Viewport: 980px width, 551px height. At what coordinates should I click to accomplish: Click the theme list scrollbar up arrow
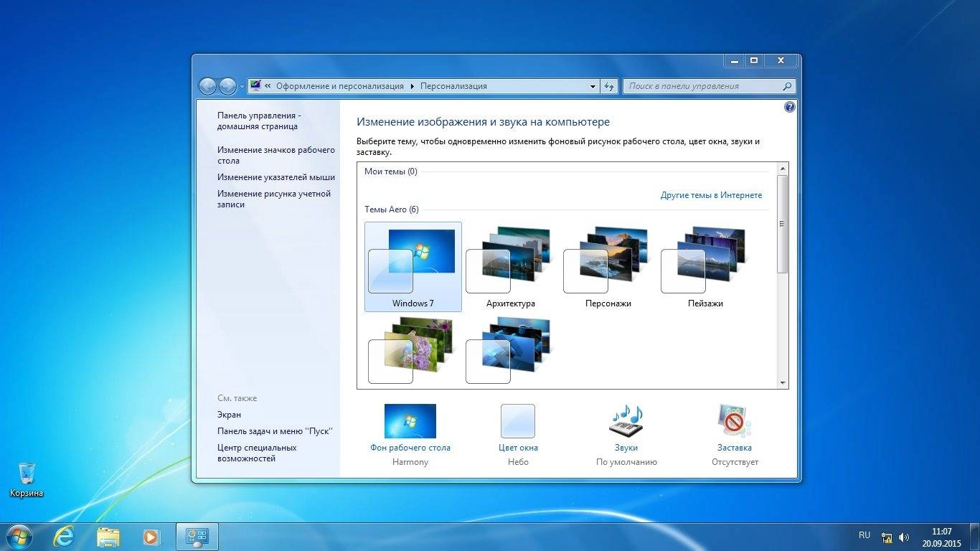pos(783,169)
